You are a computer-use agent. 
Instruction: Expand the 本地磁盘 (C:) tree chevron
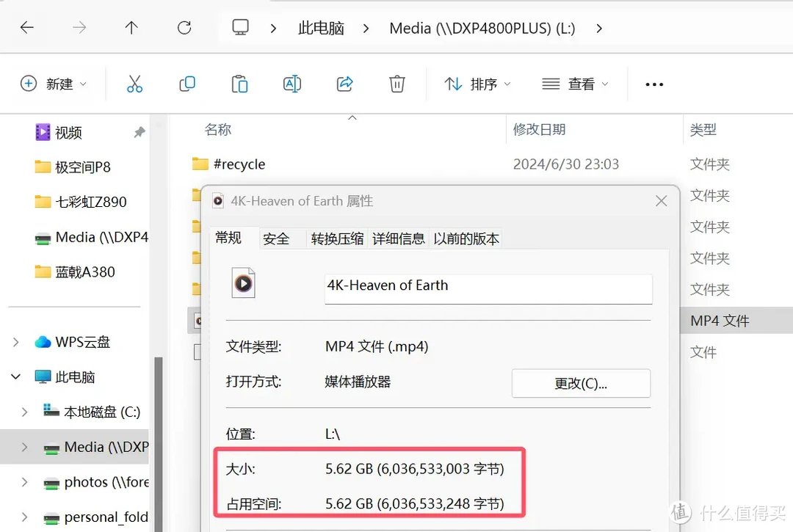tap(24, 412)
